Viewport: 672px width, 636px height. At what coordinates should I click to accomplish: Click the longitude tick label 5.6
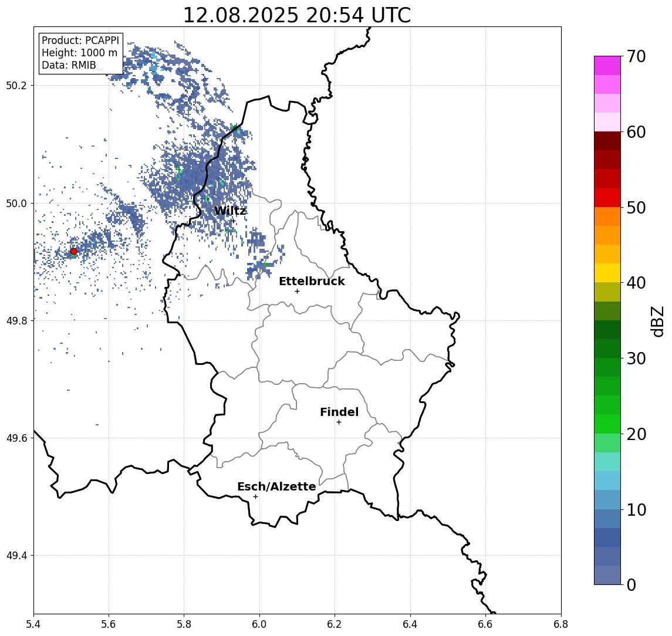click(109, 624)
